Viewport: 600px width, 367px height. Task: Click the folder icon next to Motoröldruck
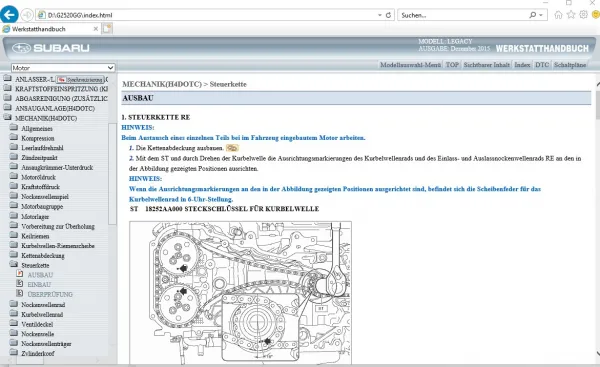[x=14, y=176]
